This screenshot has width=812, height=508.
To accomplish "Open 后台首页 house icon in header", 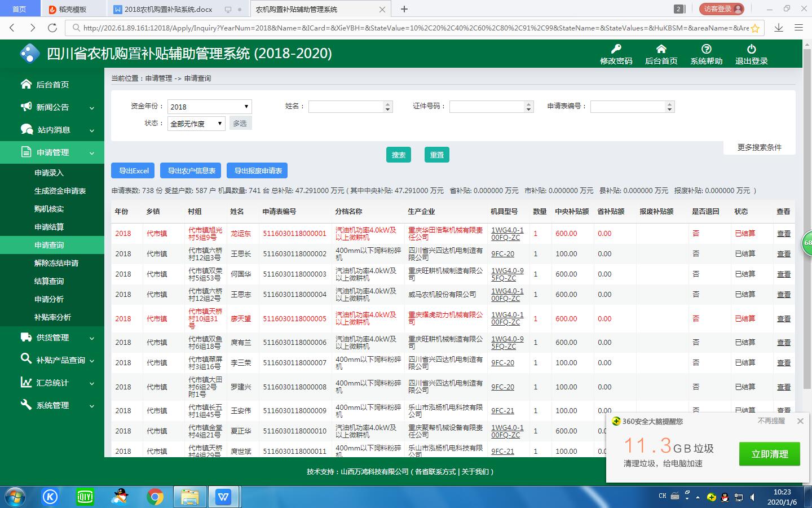I will 661,49.
